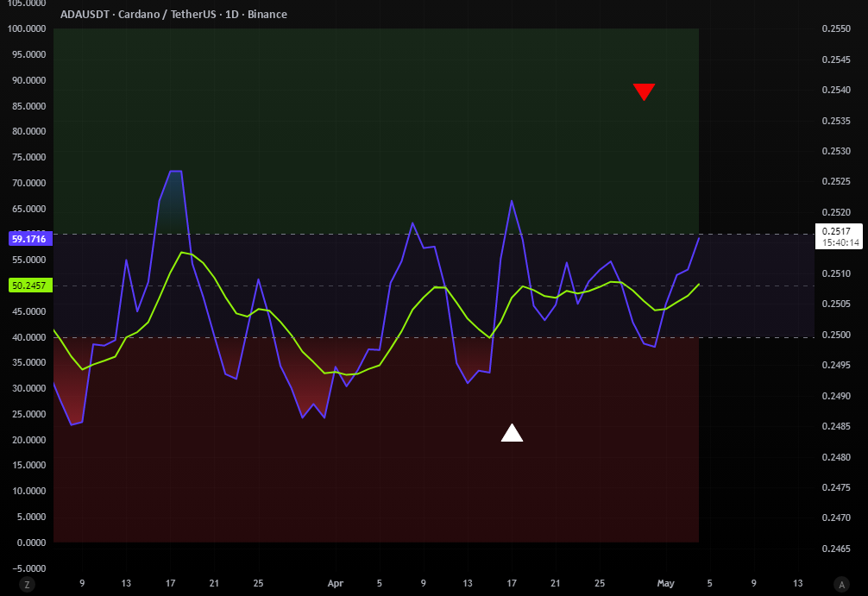Image resolution: width=868 pixels, height=596 pixels.
Task: Click the 0.2500 price scale label
Action: 836,335
